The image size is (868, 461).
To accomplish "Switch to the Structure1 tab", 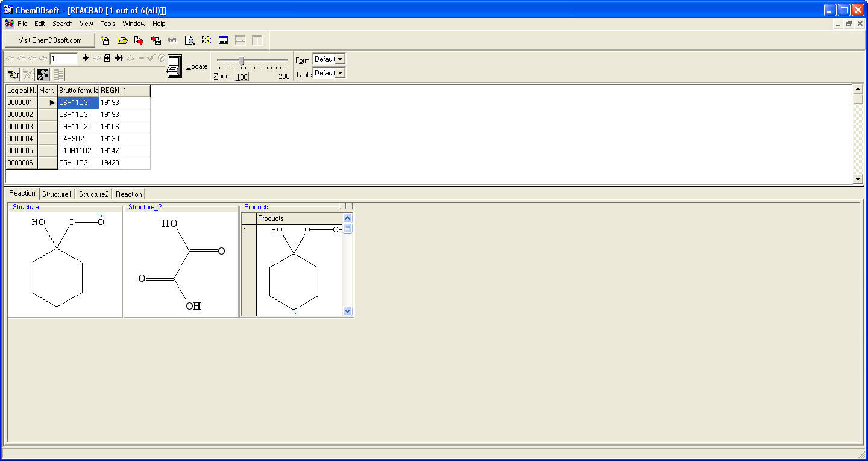I will [x=57, y=194].
